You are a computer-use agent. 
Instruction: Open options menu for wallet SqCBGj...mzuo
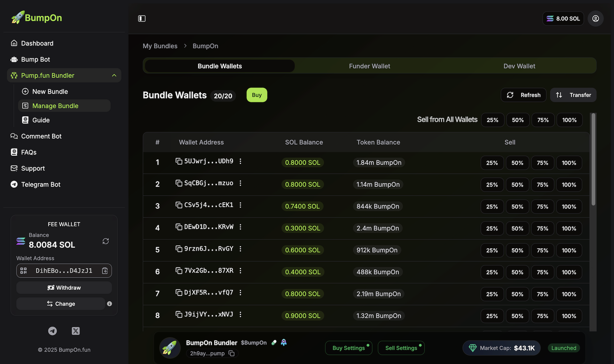pos(240,183)
